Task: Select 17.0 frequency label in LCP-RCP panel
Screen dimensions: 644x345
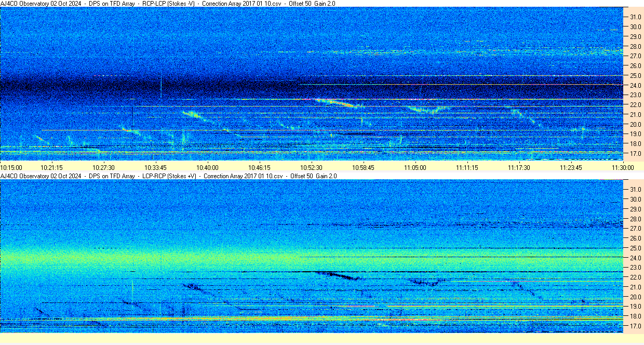Action: point(636,326)
